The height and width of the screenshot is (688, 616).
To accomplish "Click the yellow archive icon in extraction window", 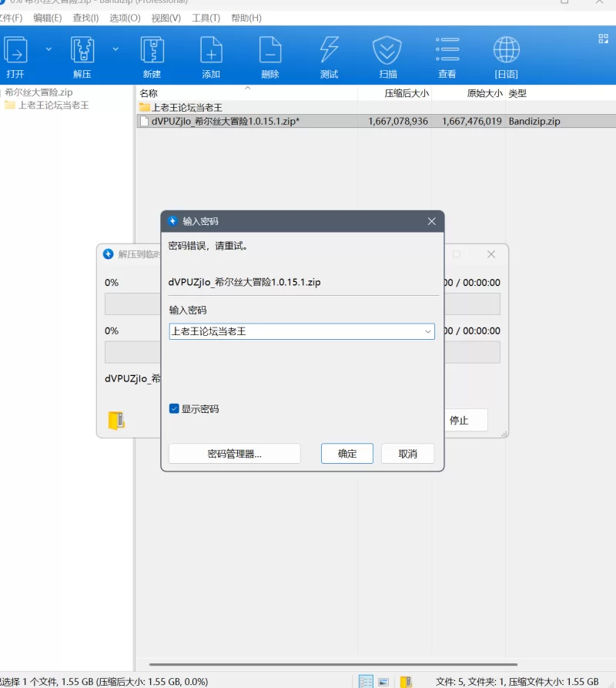I will tap(116, 421).
